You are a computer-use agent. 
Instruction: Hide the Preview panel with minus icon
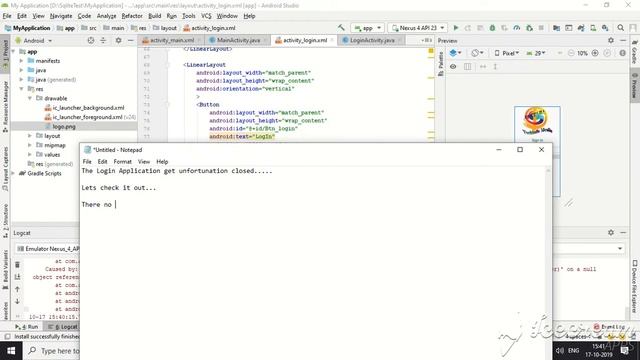tap(623, 40)
